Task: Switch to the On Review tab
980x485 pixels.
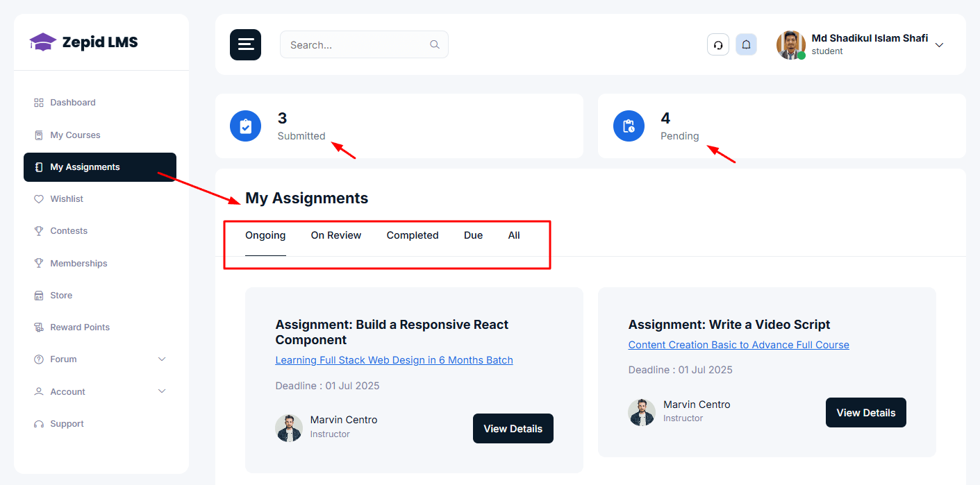Action: (x=336, y=235)
